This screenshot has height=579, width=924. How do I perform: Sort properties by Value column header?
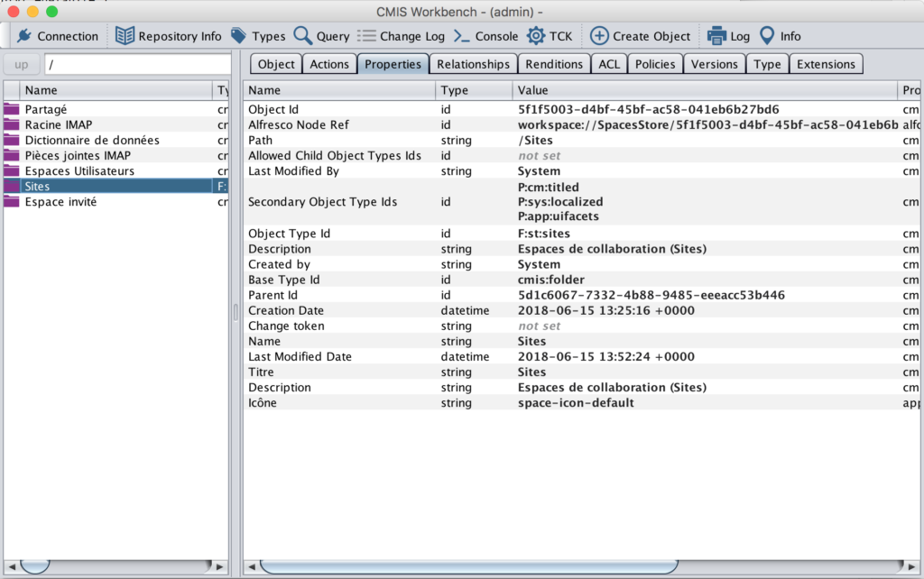[705, 90]
